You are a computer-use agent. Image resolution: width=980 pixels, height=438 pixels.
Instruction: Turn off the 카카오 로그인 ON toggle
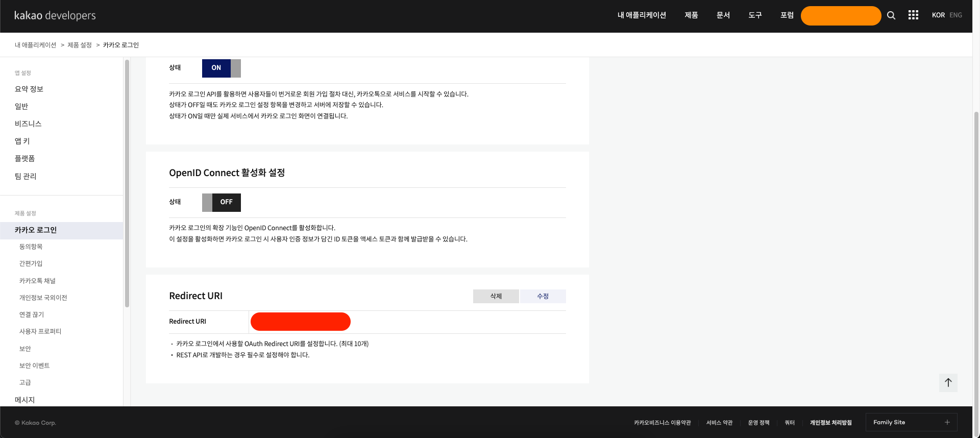221,68
